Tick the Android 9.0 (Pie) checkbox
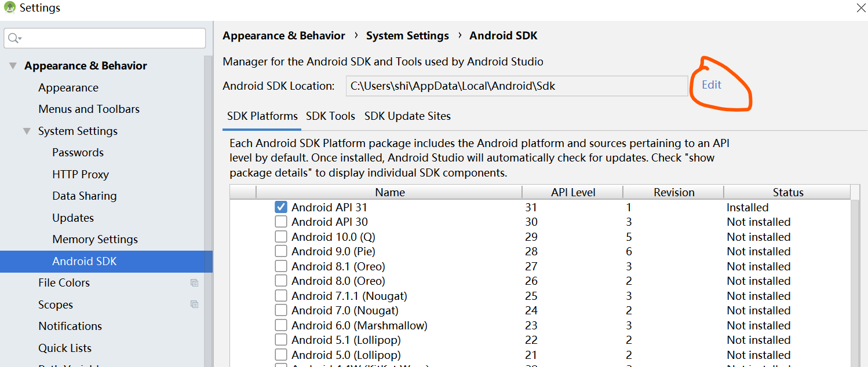 pyautogui.click(x=281, y=251)
